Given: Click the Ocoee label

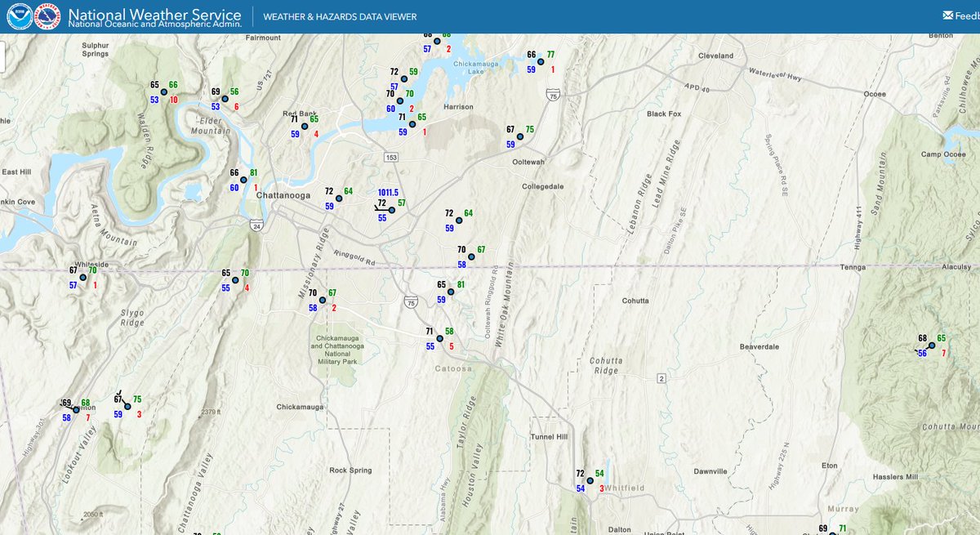Looking at the screenshot, I should (x=875, y=94).
